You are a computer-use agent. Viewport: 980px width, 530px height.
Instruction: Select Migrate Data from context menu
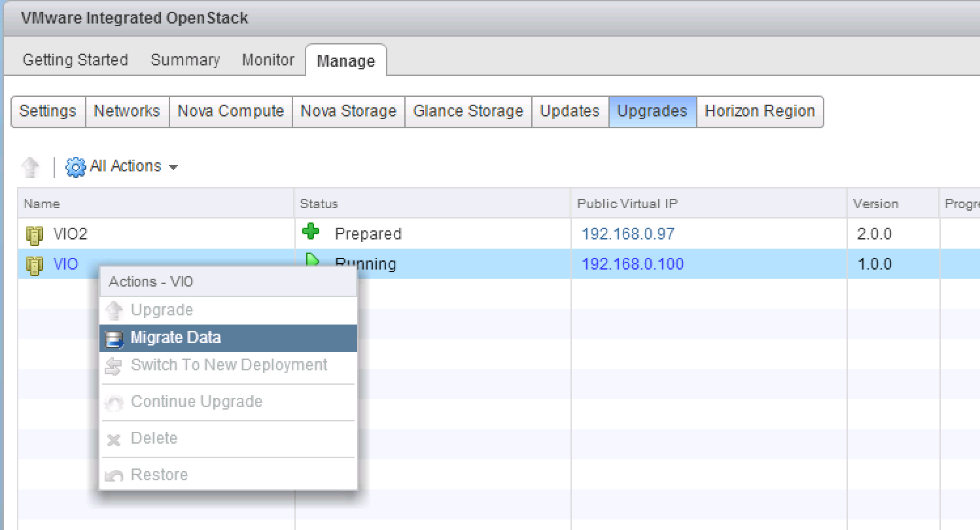coord(175,338)
